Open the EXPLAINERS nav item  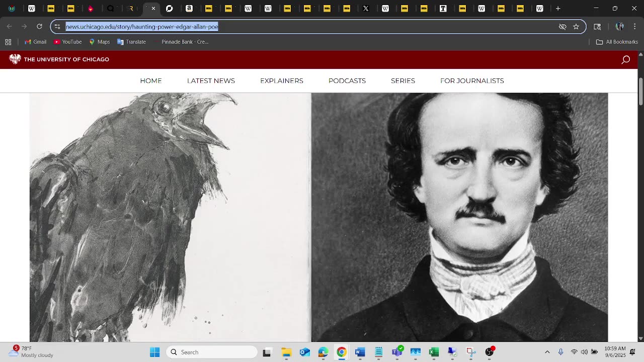tap(282, 81)
